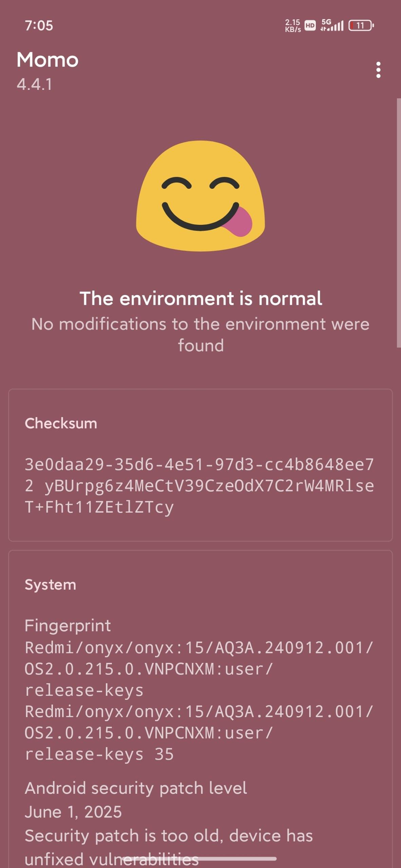Tap the yummy-face emoji status icon
This screenshot has width=401, height=868.
(200, 196)
